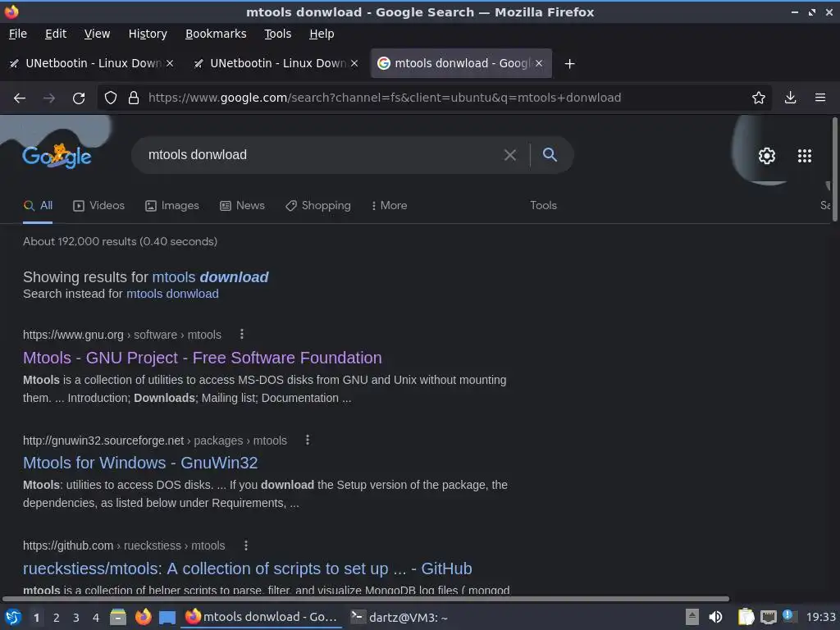Open the clipboard manager tray icon

(746, 617)
